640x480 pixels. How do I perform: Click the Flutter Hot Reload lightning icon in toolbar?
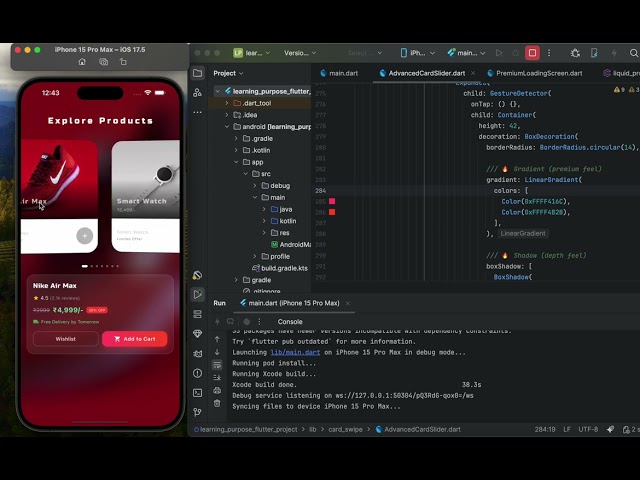click(614, 53)
